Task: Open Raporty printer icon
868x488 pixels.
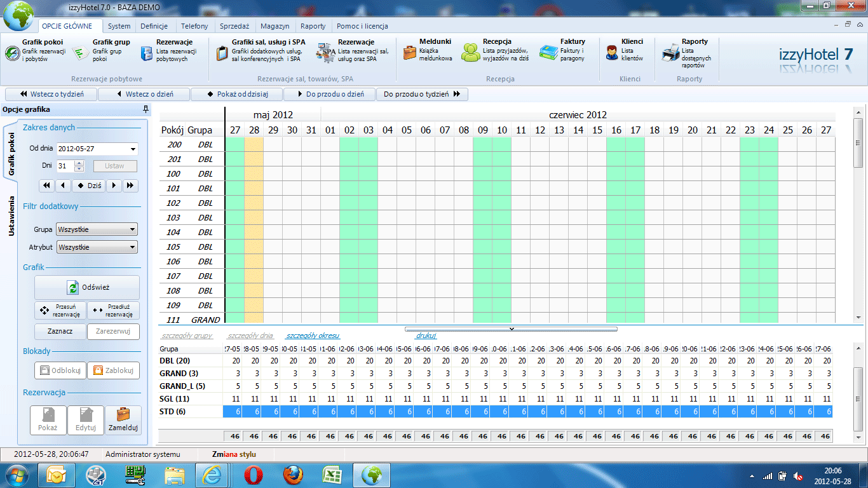Action: (670, 53)
